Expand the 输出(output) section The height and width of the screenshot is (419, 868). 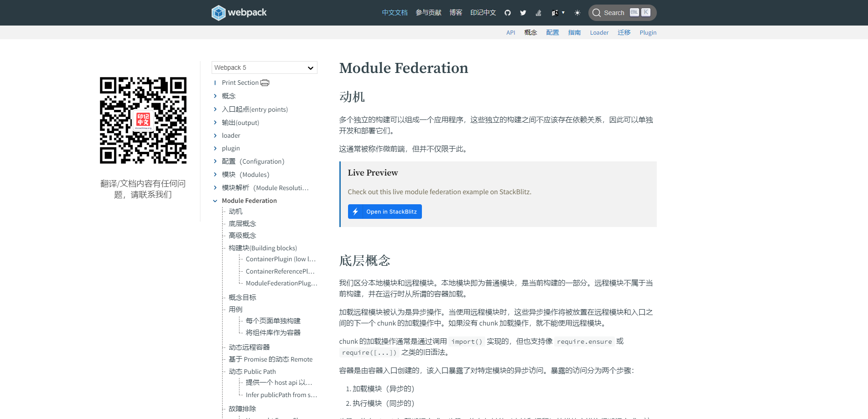(215, 122)
